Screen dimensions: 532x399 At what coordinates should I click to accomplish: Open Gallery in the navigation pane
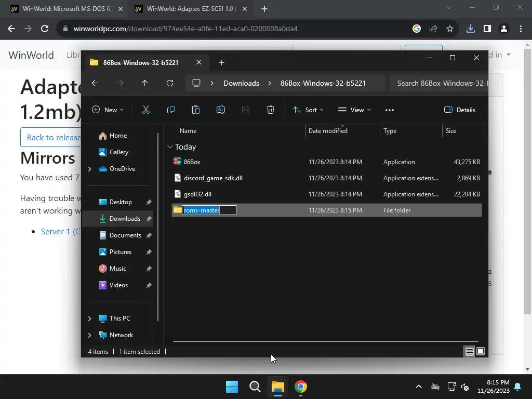tap(118, 152)
